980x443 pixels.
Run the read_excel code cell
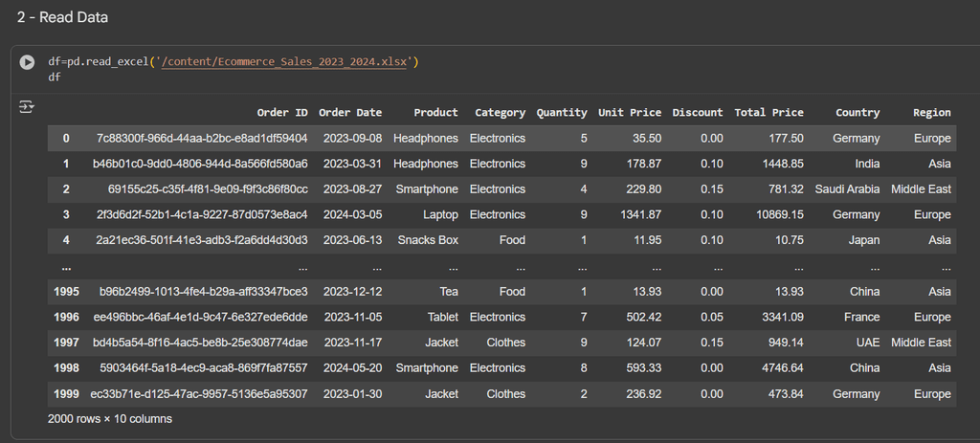point(27,62)
